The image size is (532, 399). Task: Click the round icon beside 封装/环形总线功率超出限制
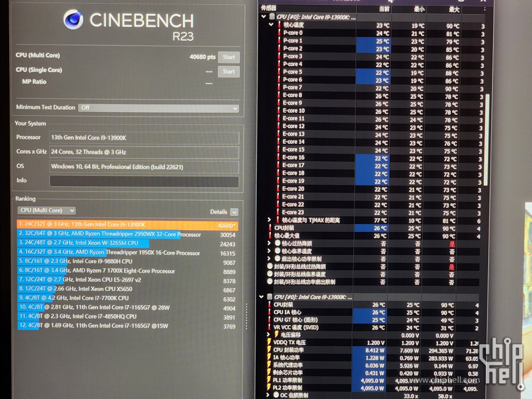coord(270,282)
